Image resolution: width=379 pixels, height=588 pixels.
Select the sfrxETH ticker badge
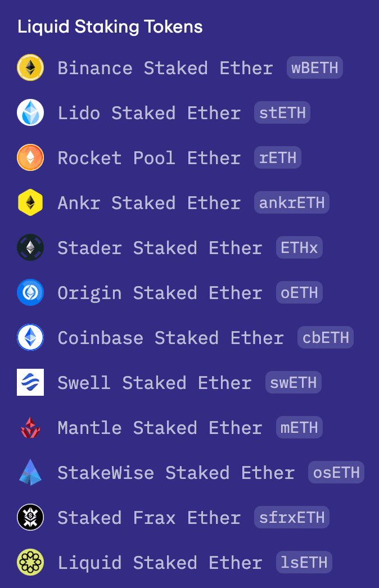pos(291,518)
